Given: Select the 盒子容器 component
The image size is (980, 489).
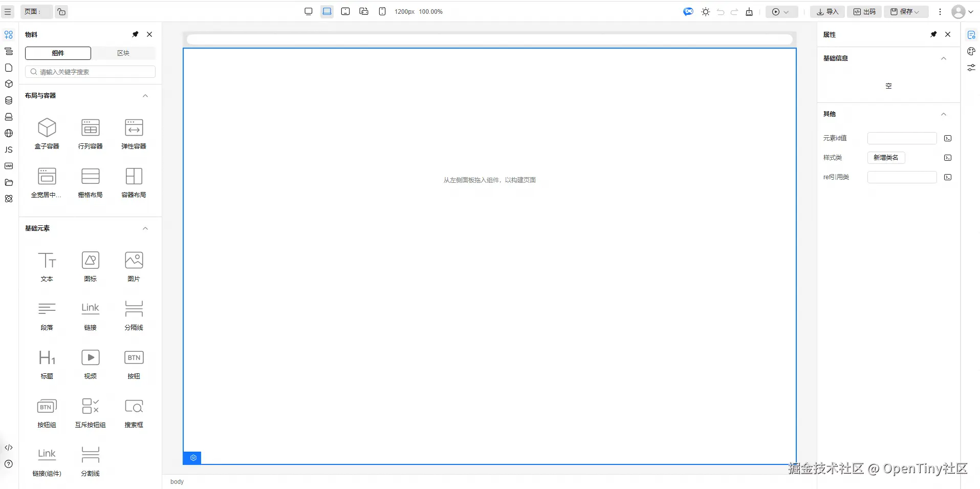Looking at the screenshot, I should tap(47, 133).
